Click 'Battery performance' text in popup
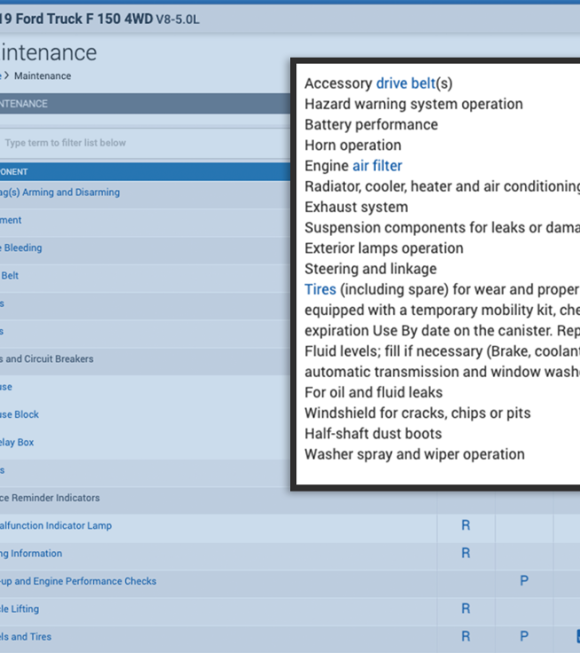This screenshot has height=653, width=580. tap(371, 125)
